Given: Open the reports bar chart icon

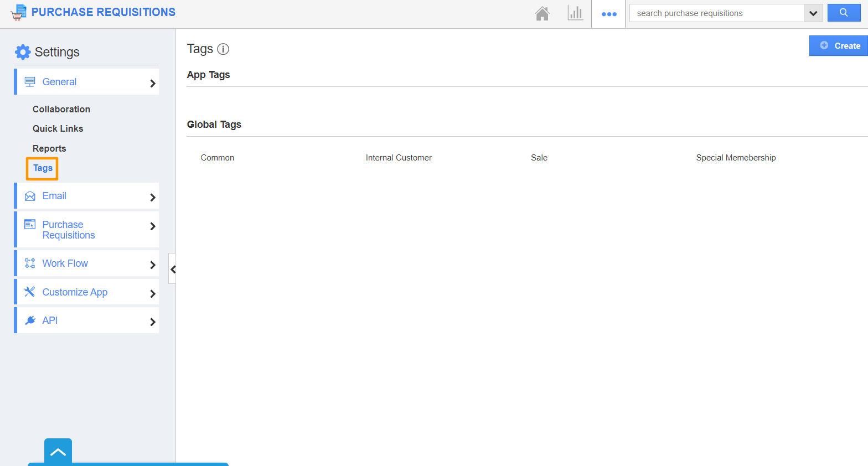Looking at the screenshot, I should tap(575, 13).
